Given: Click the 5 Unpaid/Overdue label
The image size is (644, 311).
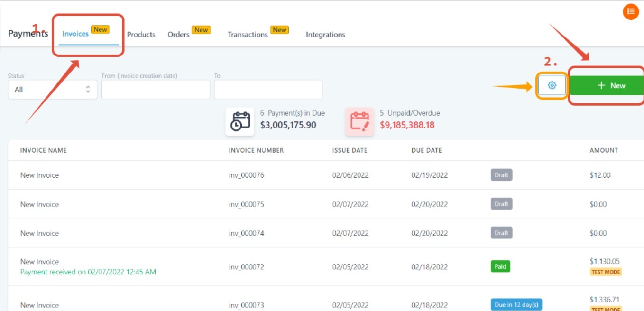Looking at the screenshot, I should (x=410, y=113).
